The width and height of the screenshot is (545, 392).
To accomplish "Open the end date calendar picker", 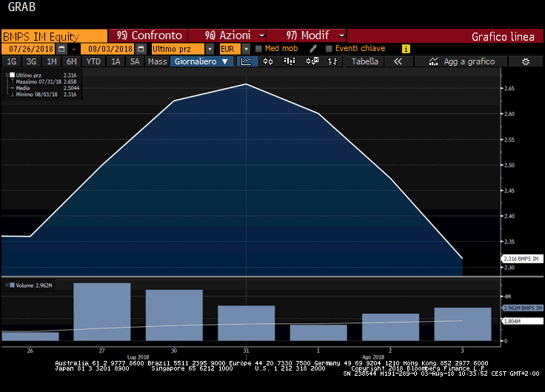I will [x=141, y=49].
